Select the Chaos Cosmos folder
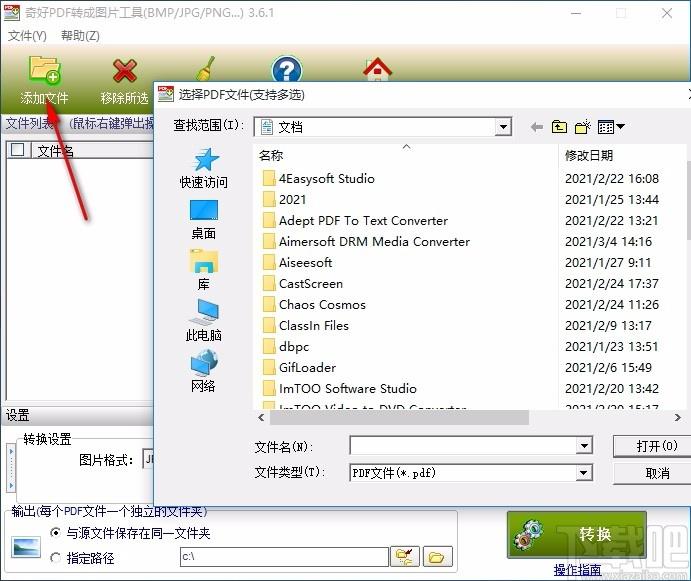 [x=314, y=305]
